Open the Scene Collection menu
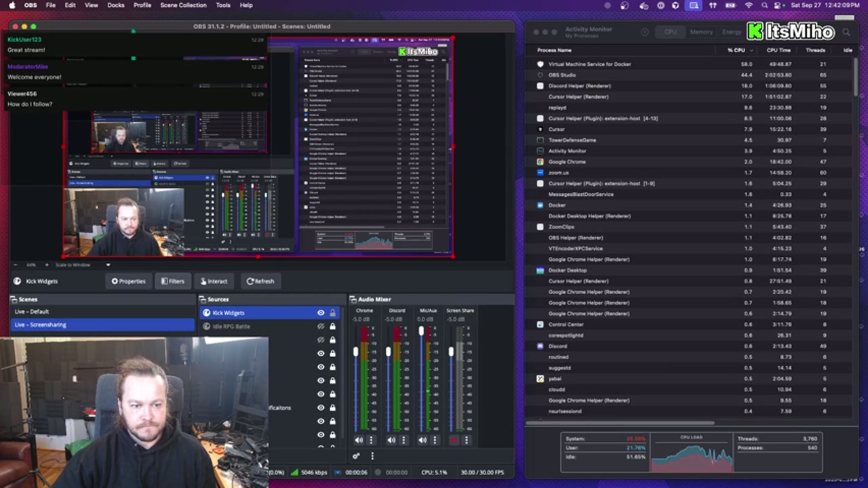Image resolution: width=868 pixels, height=488 pixels. pos(183,5)
